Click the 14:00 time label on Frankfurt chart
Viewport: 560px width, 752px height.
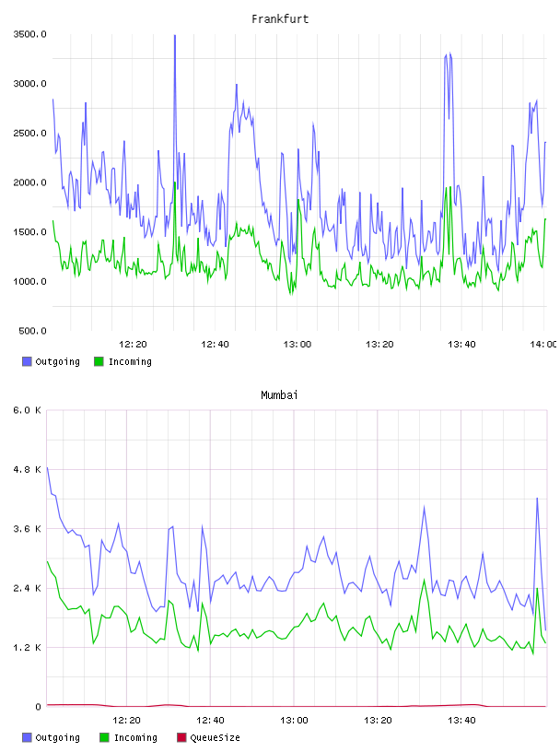[543, 345]
